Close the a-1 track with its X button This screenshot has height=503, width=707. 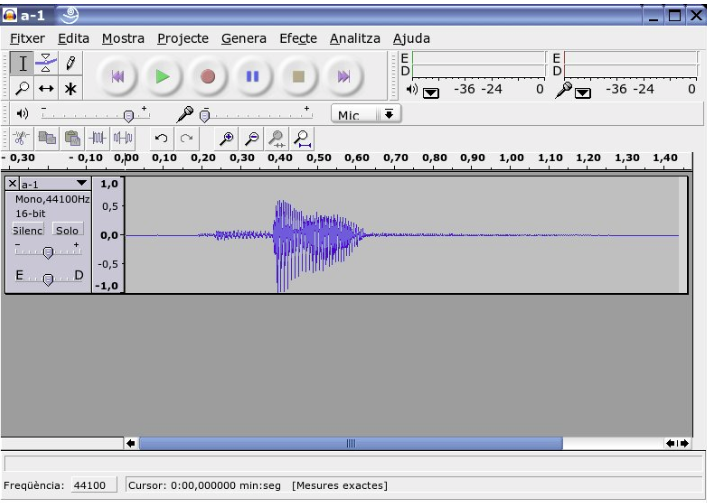pos(12,183)
